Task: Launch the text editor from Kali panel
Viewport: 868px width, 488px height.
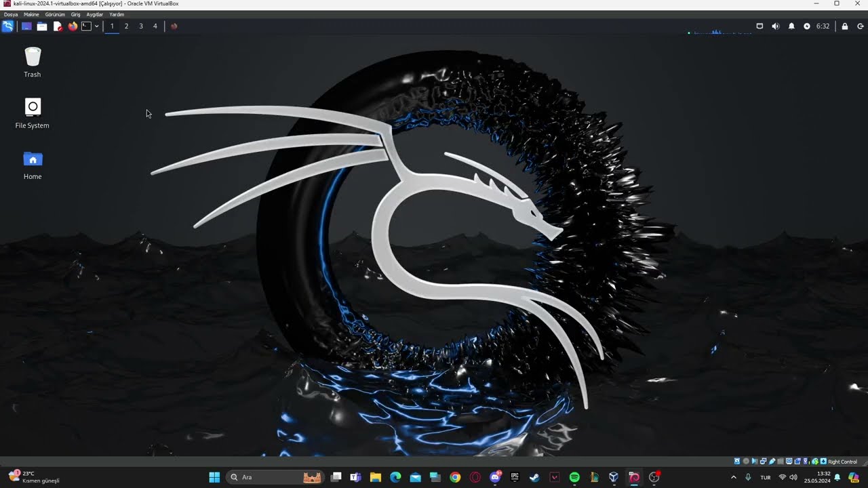Action: coord(58,26)
